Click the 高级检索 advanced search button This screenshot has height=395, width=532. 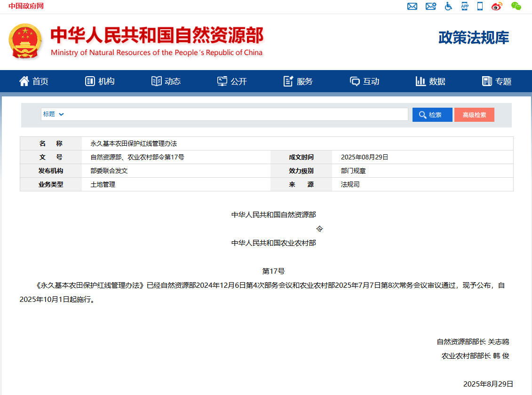click(x=474, y=115)
